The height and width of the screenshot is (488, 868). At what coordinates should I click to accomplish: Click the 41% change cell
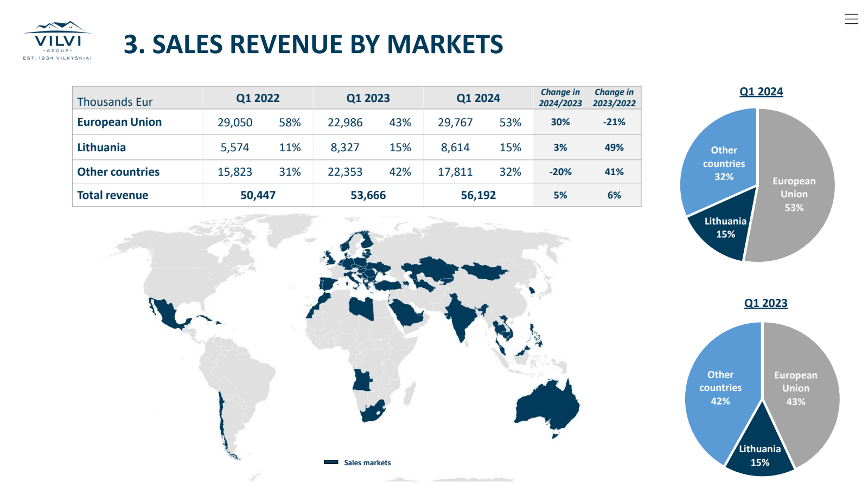coord(614,172)
